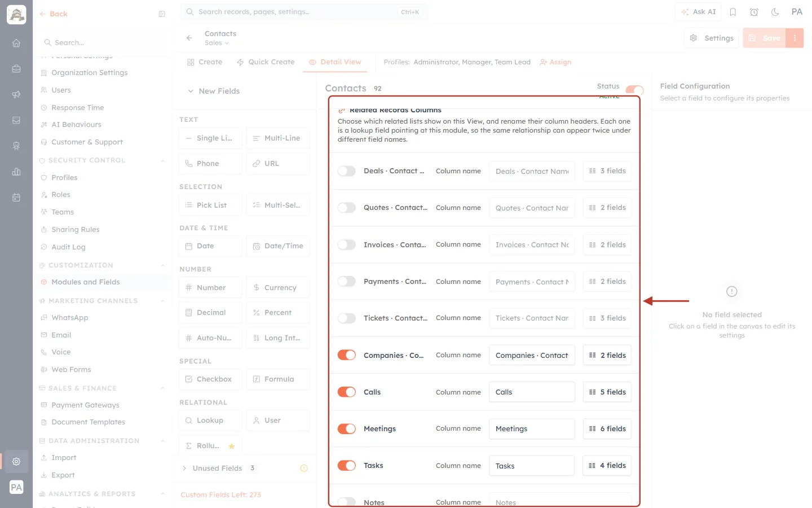Screen dimensions: 812x508
Task: Open the 6 fields button for Meetings
Action: pos(607,428)
